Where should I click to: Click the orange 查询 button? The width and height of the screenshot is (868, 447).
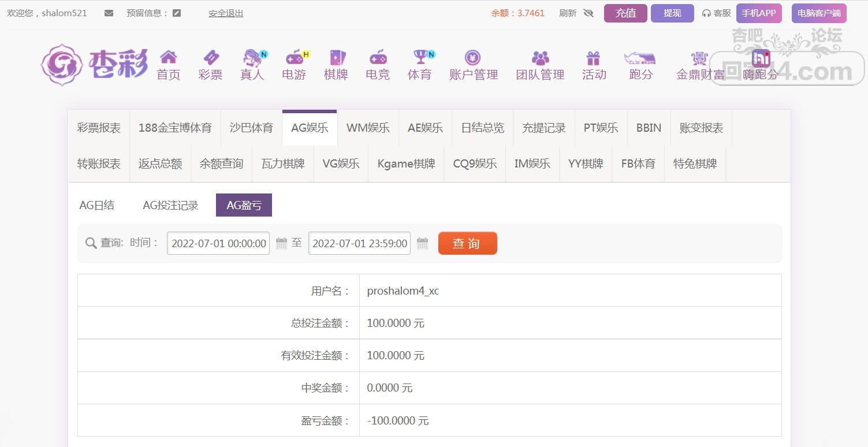467,243
